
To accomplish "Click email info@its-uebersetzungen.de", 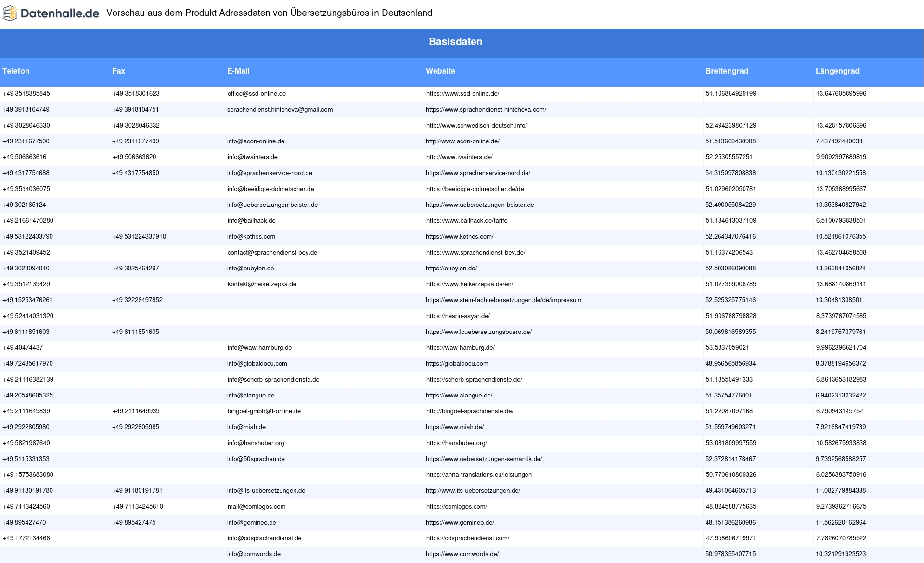I will [266, 491].
